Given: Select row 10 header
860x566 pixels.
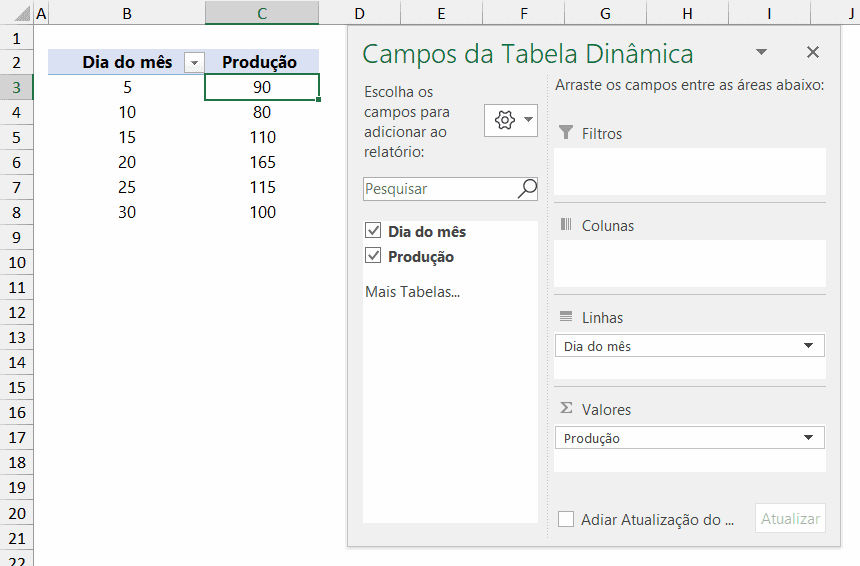Looking at the screenshot, I should [x=16, y=263].
